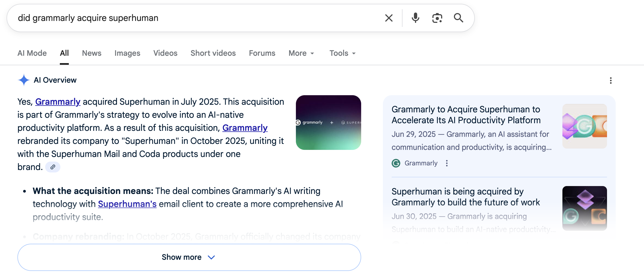Open the Tools dropdown
Image resolution: width=644 pixels, height=278 pixels.
[342, 53]
